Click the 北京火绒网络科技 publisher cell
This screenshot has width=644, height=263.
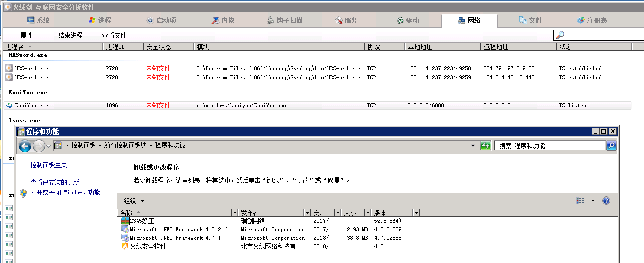point(273,246)
